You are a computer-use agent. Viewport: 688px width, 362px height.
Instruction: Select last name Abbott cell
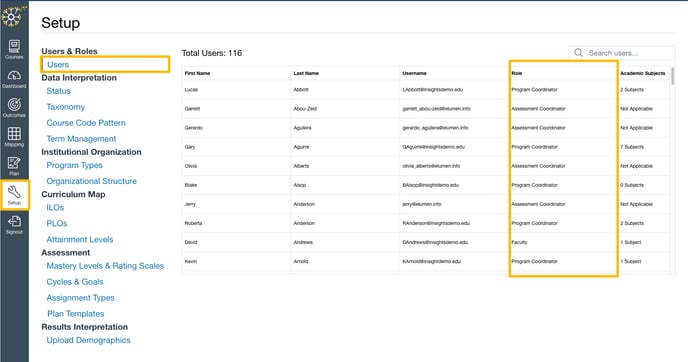point(301,90)
